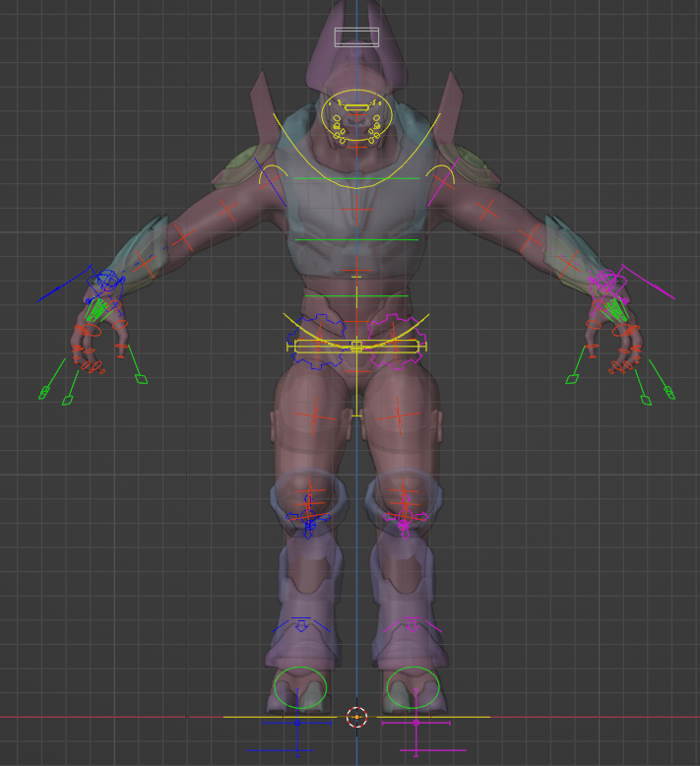Click the long magenta hand IK line control
This screenshot has height=766, width=700.
point(648,282)
